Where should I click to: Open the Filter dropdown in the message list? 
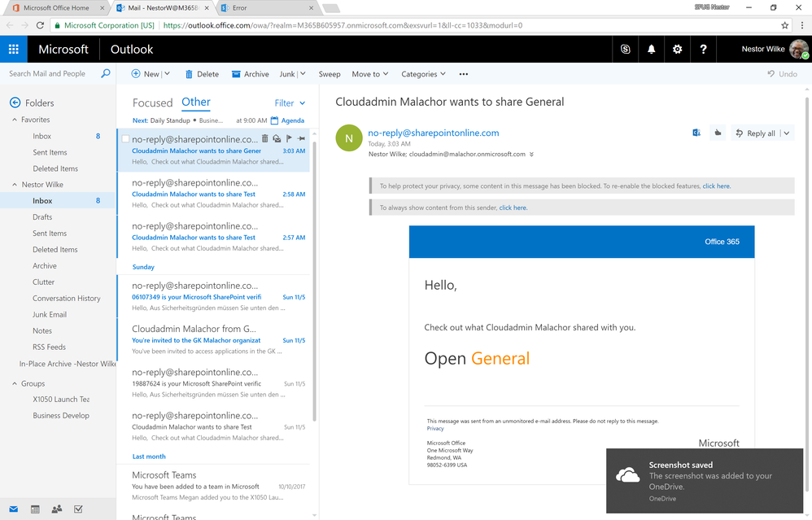[x=290, y=103]
